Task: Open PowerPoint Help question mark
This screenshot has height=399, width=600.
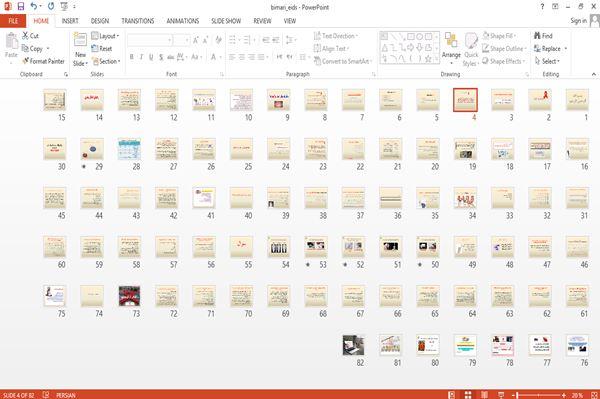Action: tap(542, 7)
